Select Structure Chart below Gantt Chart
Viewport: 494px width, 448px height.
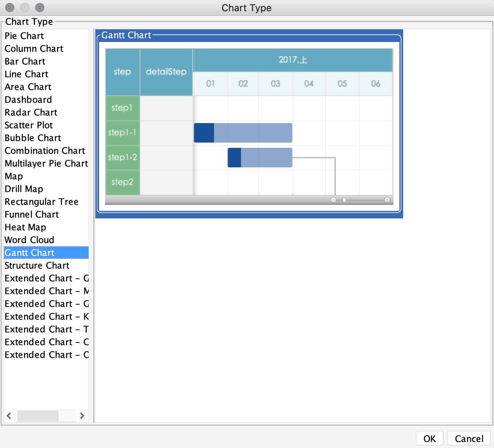tap(37, 266)
